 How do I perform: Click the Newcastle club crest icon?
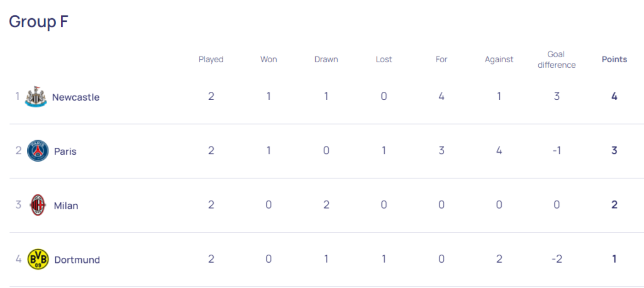[x=34, y=97]
